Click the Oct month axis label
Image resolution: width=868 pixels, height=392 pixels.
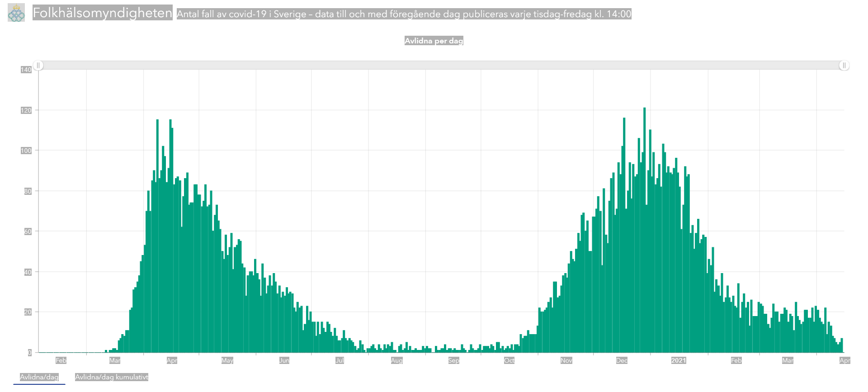(509, 360)
